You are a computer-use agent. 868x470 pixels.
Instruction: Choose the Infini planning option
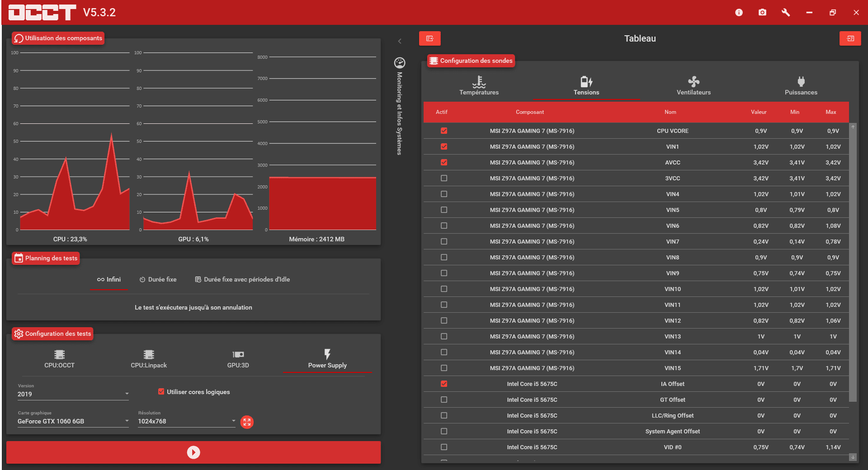(x=109, y=279)
